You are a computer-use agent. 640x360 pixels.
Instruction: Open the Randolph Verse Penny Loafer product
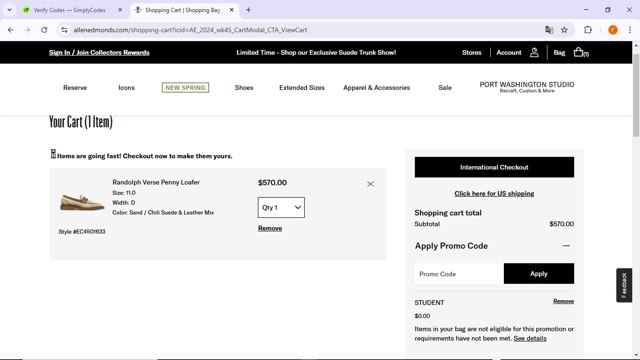click(156, 182)
